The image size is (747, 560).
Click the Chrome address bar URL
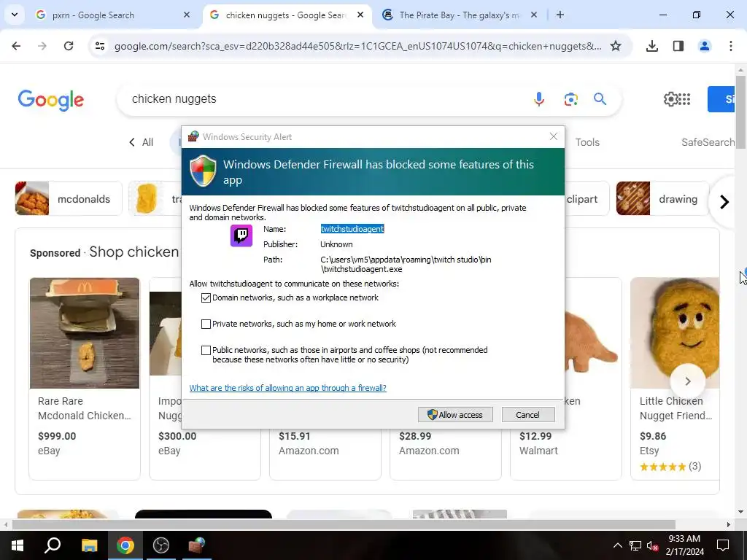pos(357,46)
